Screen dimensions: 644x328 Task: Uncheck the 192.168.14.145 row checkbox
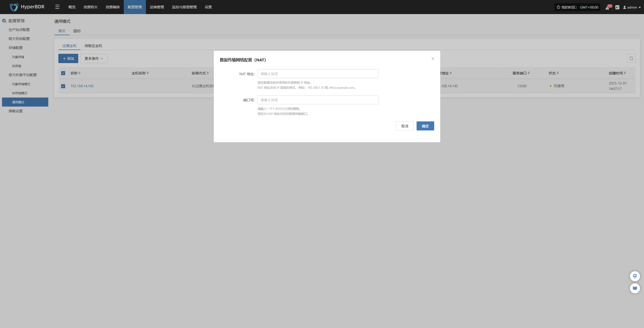tap(63, 86)
